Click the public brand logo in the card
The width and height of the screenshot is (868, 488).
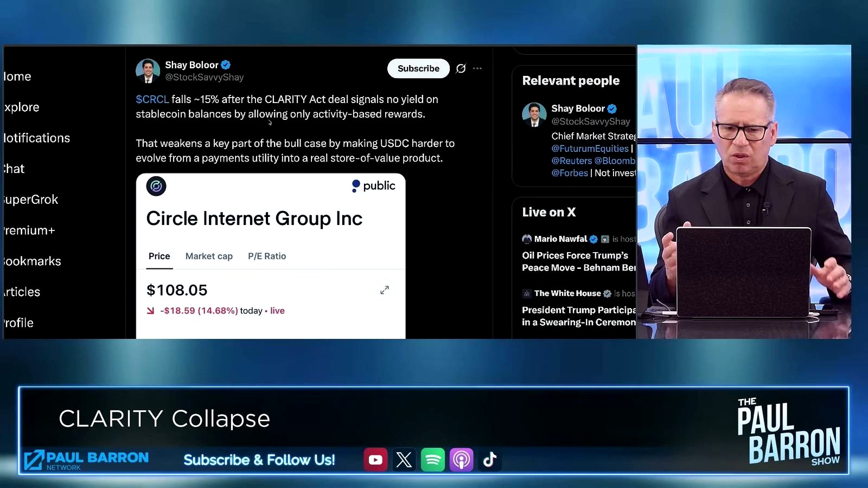click(x=373, y=186)
